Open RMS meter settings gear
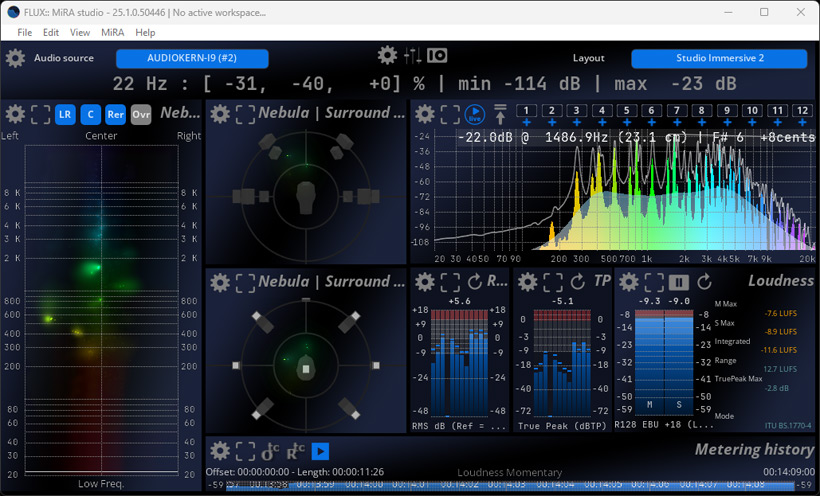Image resolution: width=820 pixels, height=496 pixels. (425, 283)
